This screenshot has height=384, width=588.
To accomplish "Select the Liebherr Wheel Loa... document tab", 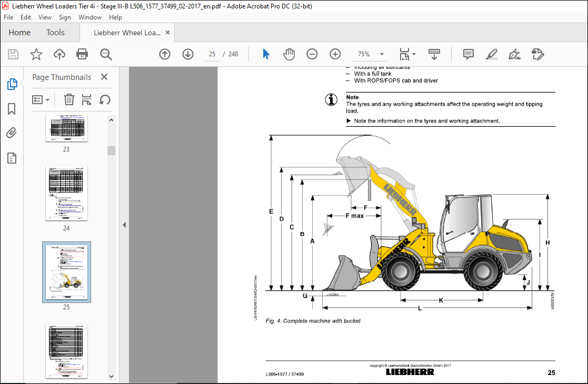I will click(127, 33).
